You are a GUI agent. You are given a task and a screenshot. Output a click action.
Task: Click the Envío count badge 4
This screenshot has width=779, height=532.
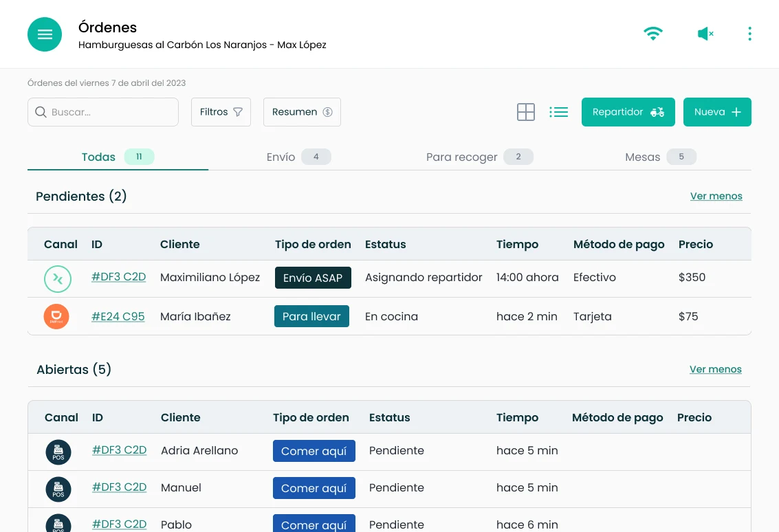(x=316, y=157)
